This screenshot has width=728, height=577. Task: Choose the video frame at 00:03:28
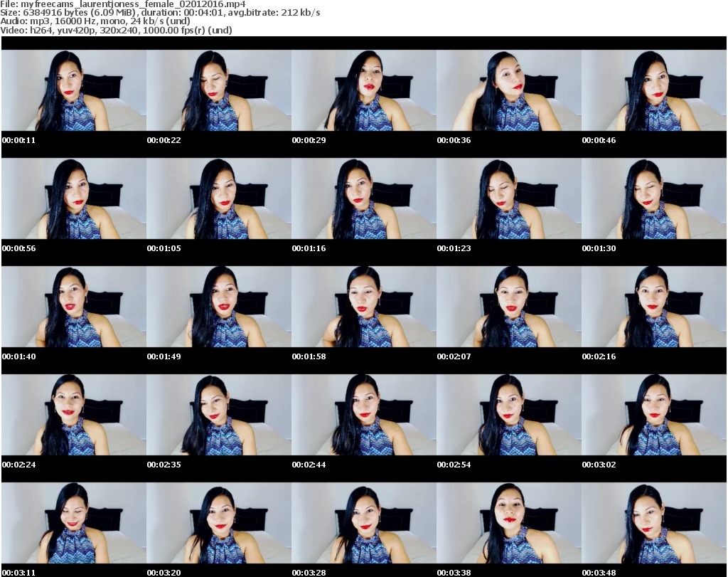coord(364,523)
